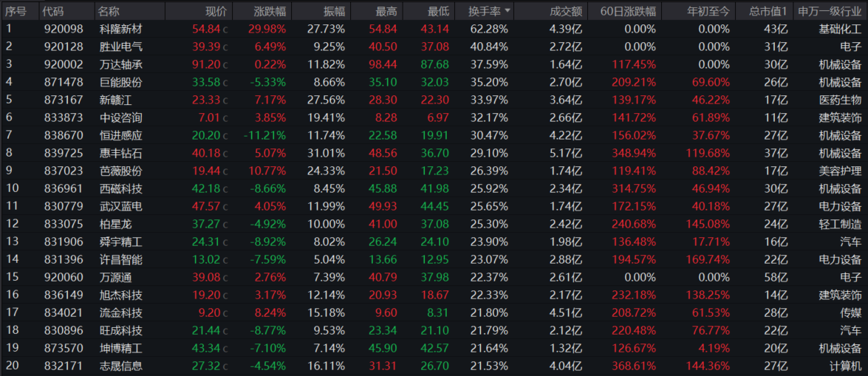Select stock name 柏星龙
Viewport: 868px width, 376px height.
point(115,224)
